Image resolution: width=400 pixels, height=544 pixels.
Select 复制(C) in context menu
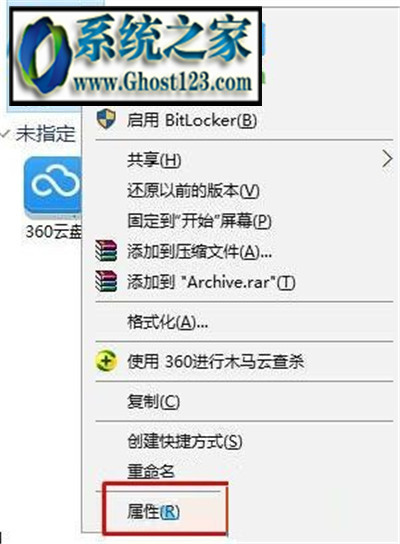[153, 401]
